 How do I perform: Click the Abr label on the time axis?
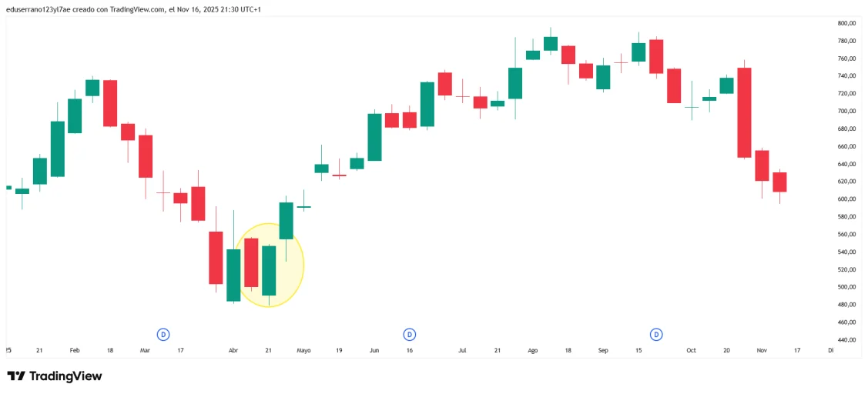[x=233, y=351]
